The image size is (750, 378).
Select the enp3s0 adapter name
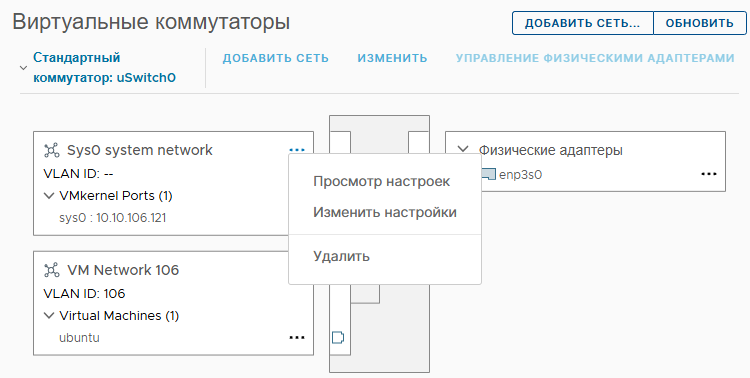520,175
